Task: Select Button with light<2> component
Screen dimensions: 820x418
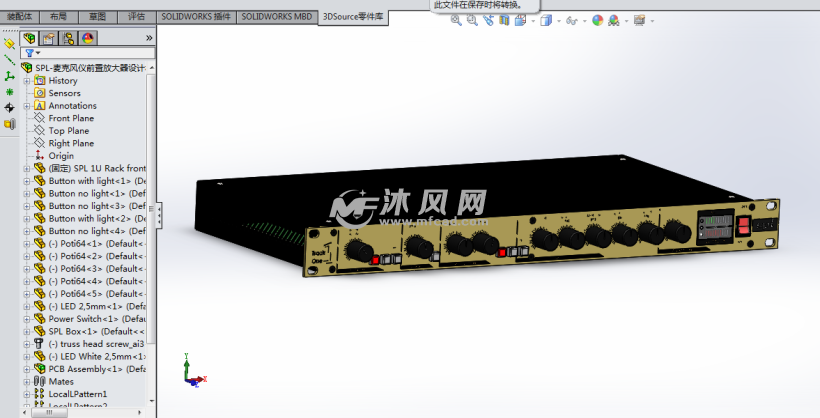Action: click(89, 219)
